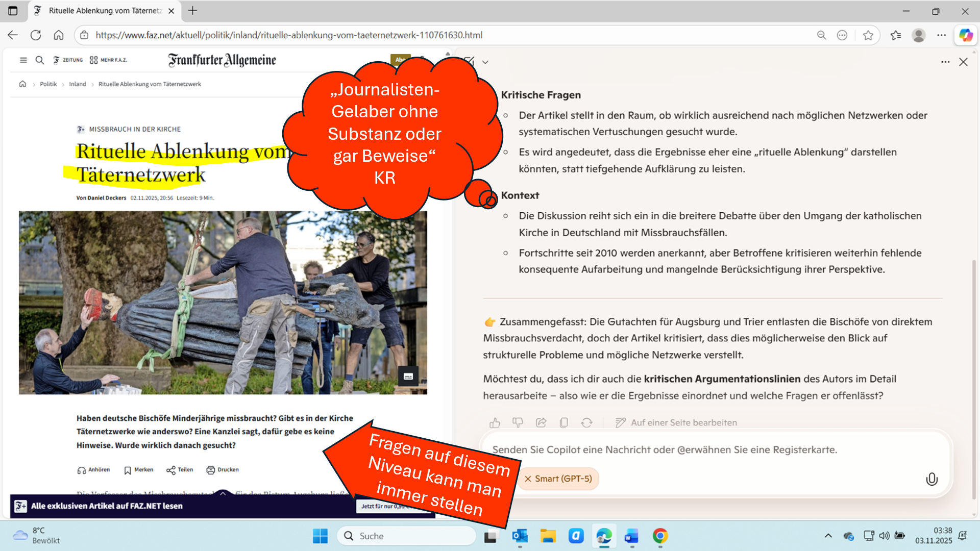This screenshot has height=551, width=980.
Task: Click the FAZ site search magnifier icon
Action: [x=39, y=60]
